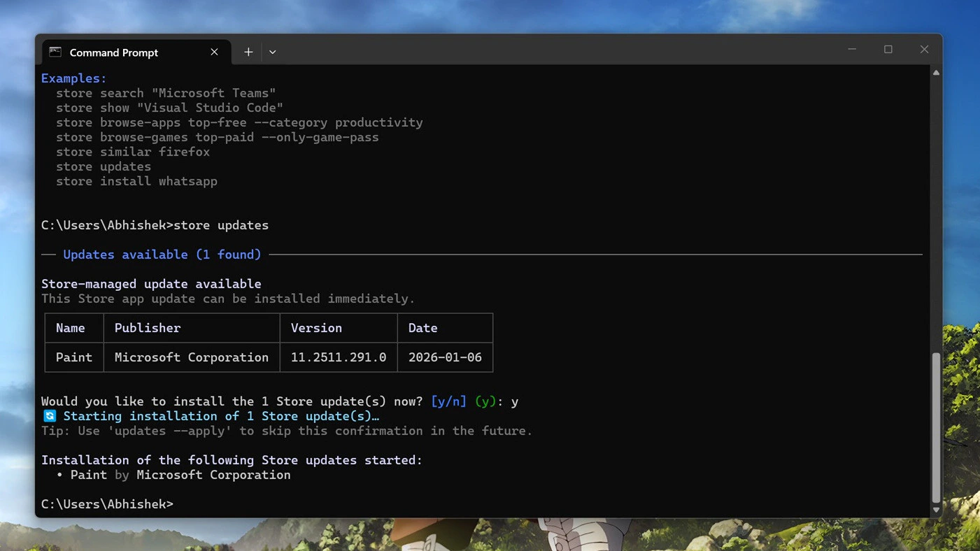Click the [y/n] prompt option text
The width and height of the screenshot is (980, 551).
(x=448, y=401)
